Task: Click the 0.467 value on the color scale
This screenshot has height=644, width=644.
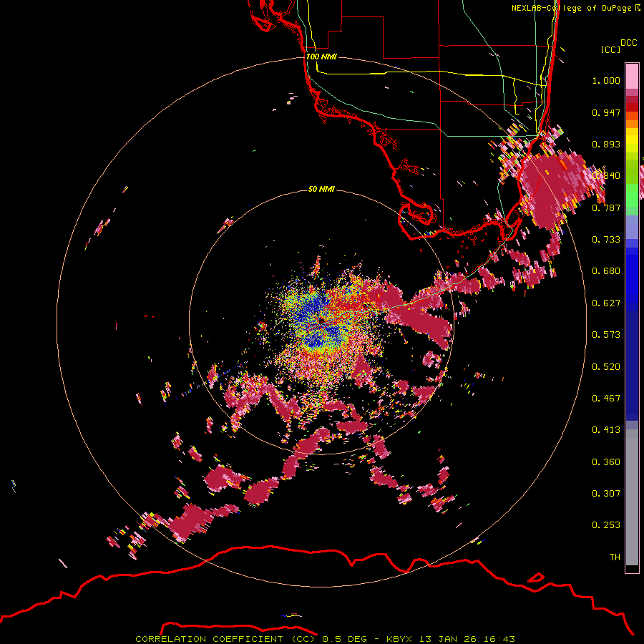Action: pos(606,399)
